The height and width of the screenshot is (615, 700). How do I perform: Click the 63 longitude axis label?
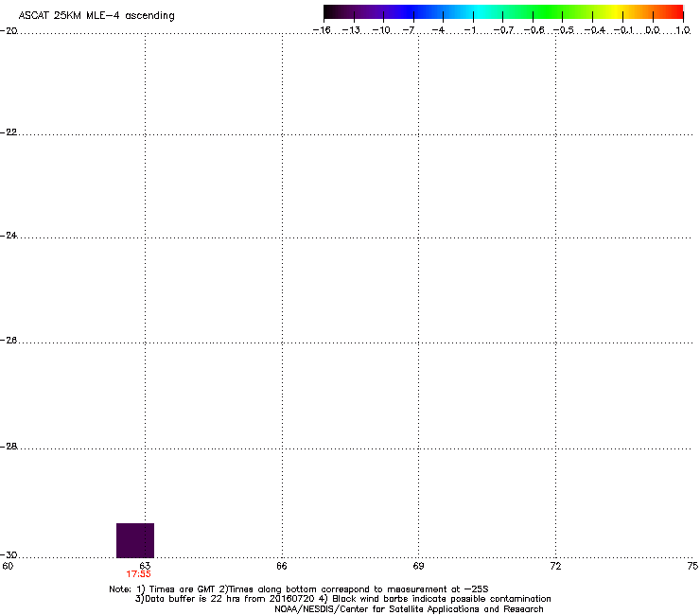tap(145, 566)
